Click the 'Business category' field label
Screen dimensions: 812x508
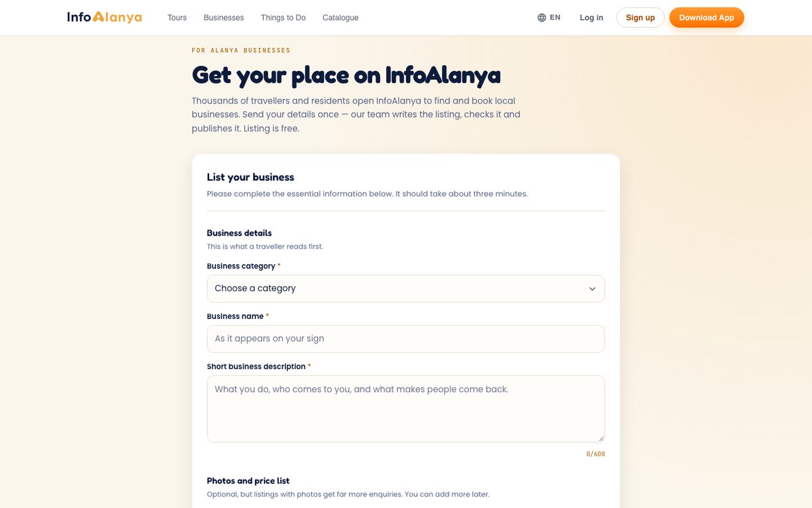(x=241, y=266)
